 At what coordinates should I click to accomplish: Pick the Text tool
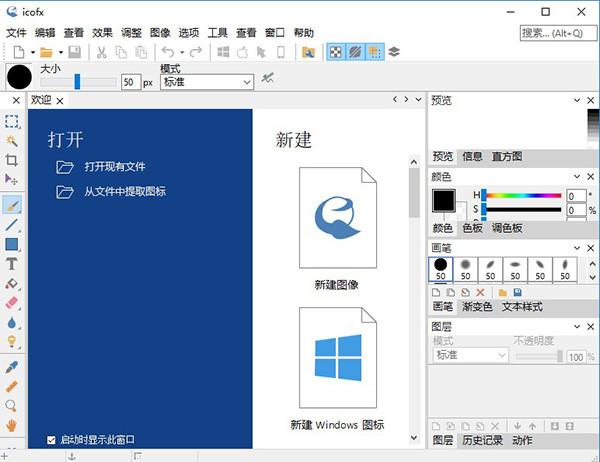coord(12,264)
